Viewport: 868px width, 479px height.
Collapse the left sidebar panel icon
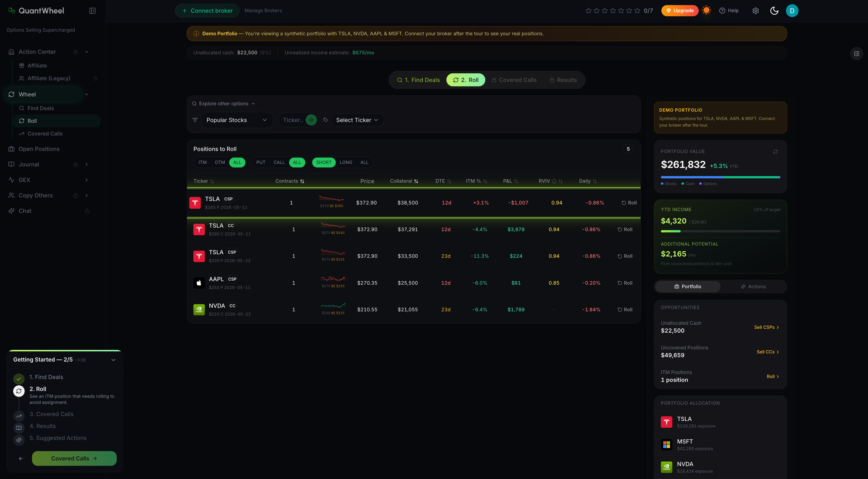click(x=92, y=11)
